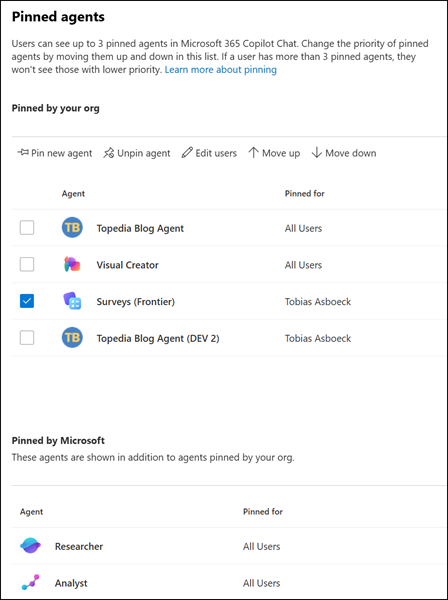
Task: Click the Agent column header under Pinned by Microsoft
Action: (31, 512)
